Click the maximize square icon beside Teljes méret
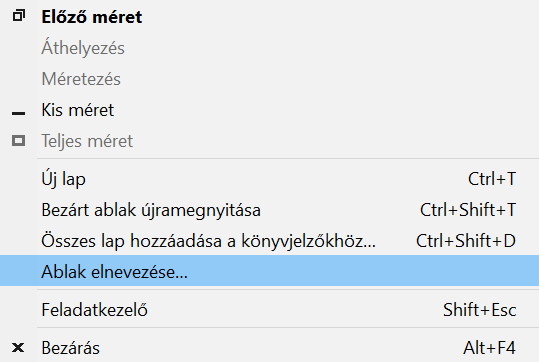Screen dimensions: 539x362 click(19, 141)
